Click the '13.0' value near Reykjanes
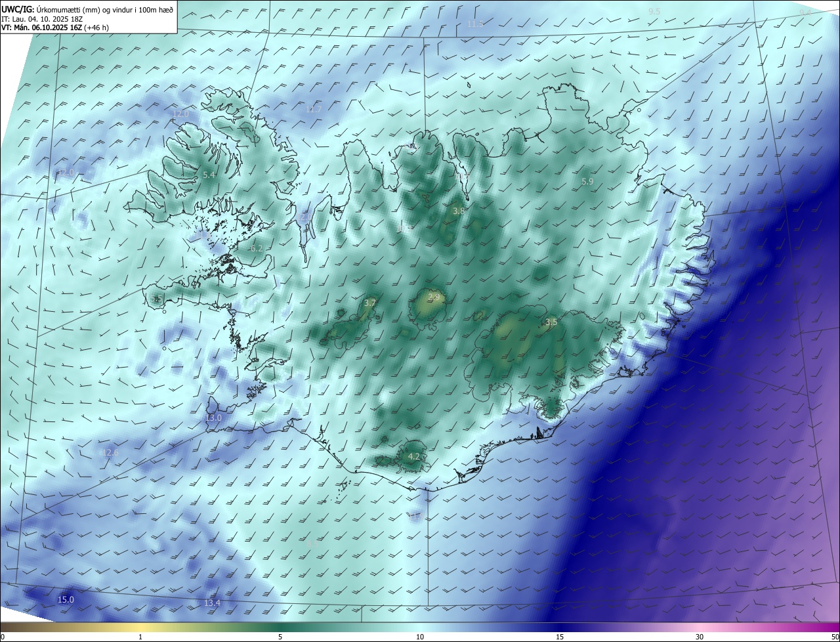This screenshot has height=642, width=840. point(213,418)
